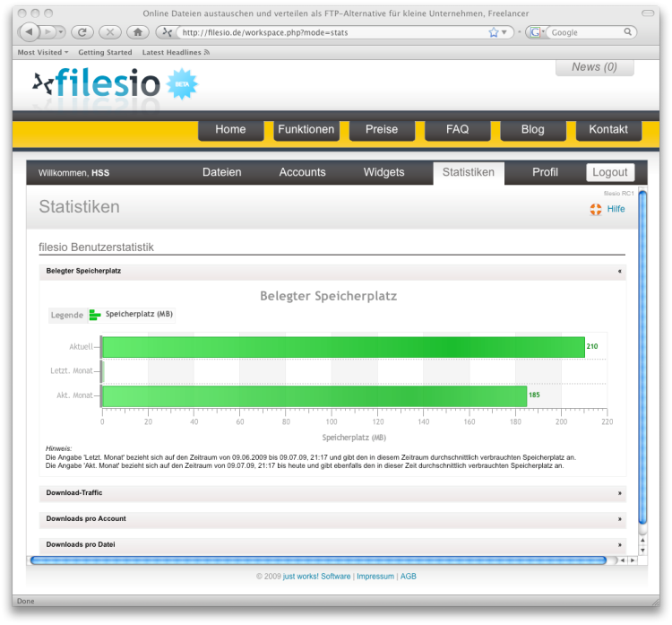The image size is (672, 625).
Task: Open the Impressum footer link
Action: click(x=375, y=577)
